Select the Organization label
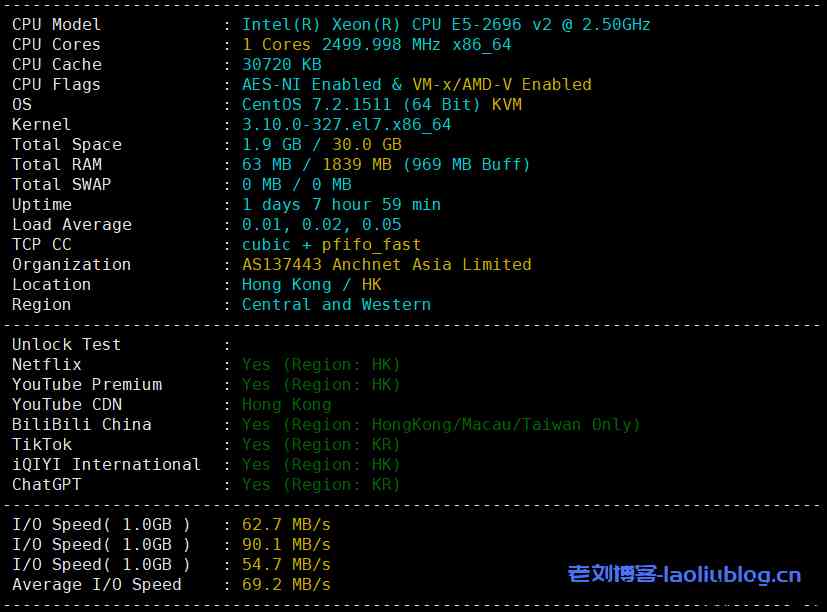This screenshot has height=612, width=827. [71, 265]
